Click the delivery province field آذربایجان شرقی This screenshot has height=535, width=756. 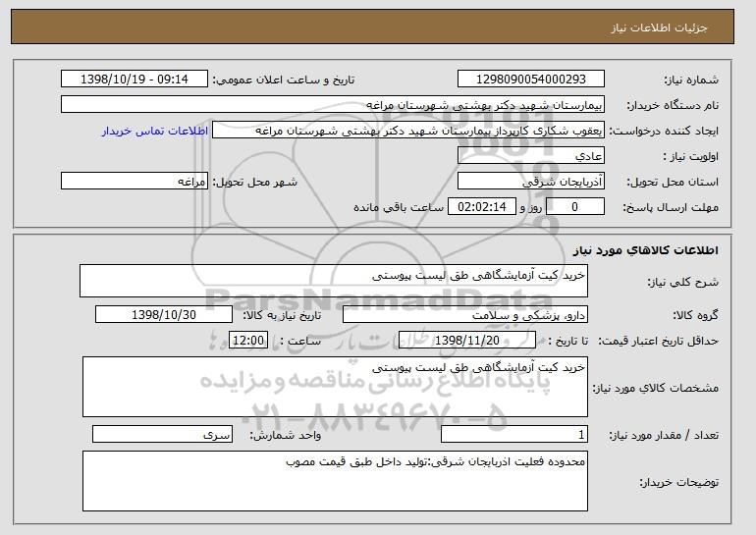pos(531,182)
